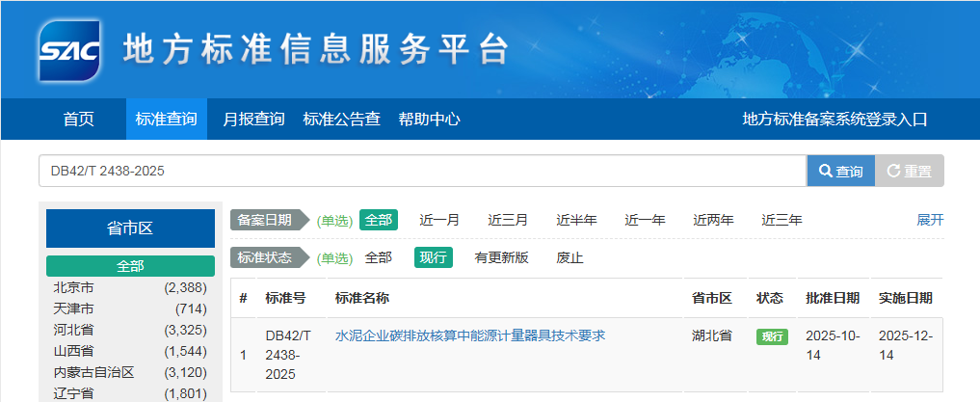Go to 帮助中心 page
This screenshot has height=402, width=980.
pos(429,120)
